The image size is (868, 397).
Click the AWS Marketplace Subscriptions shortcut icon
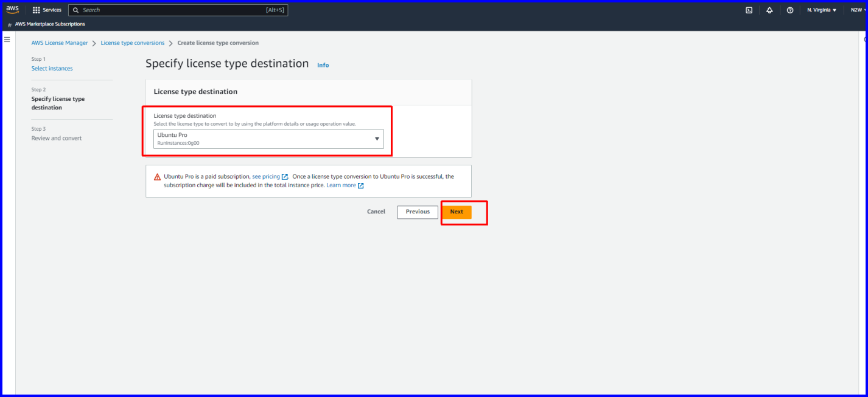(10, 24)
